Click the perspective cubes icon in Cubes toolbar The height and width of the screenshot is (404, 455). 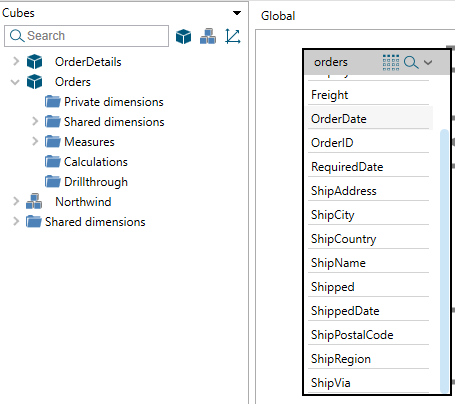pos(208,36)
